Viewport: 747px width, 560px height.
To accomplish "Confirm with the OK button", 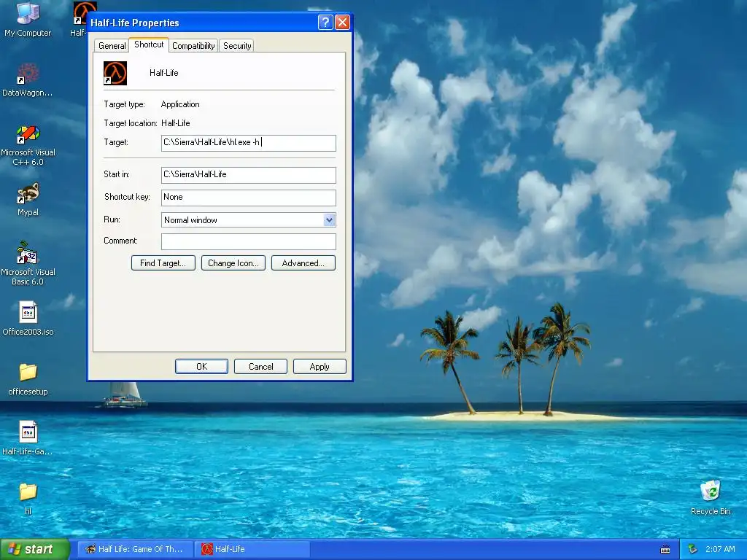I will (201, 366).
